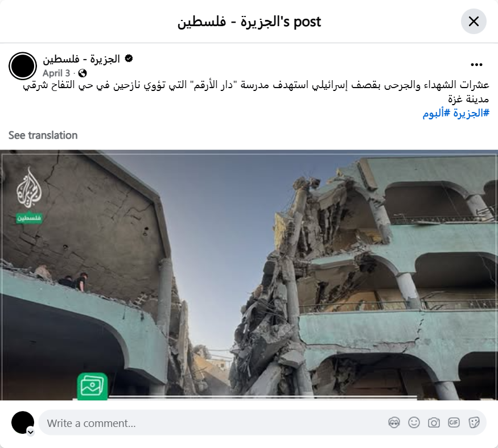
Task: Attach a photo using the camera icon
Action: click(434, 422)
